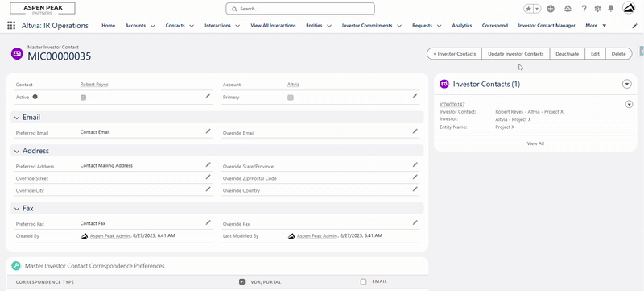The height and width of the screenshot is (291, 644).
Task: Collapse the Email section
Action: coord(16,118)
